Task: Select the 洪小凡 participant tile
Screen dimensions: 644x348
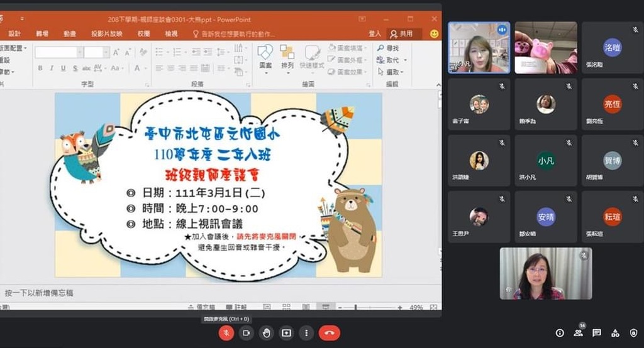Action: coord(546,160)
